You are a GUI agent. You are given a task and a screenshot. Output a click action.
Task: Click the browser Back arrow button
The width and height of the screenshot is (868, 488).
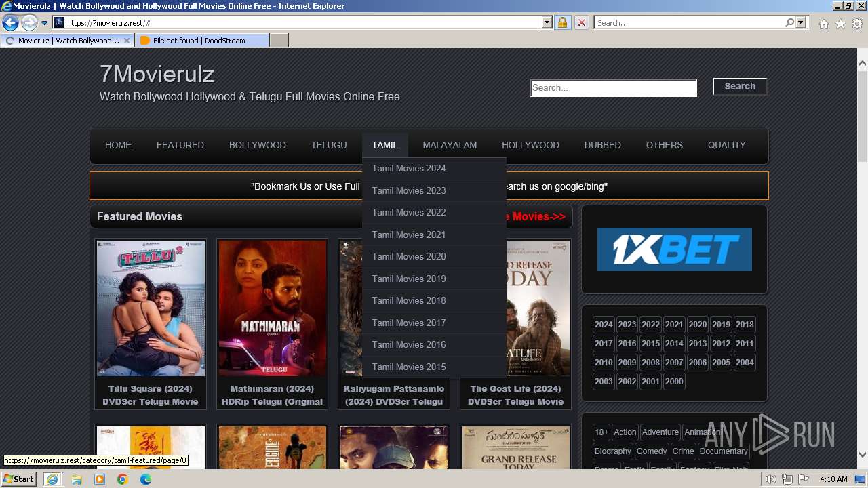pos(10,23)
